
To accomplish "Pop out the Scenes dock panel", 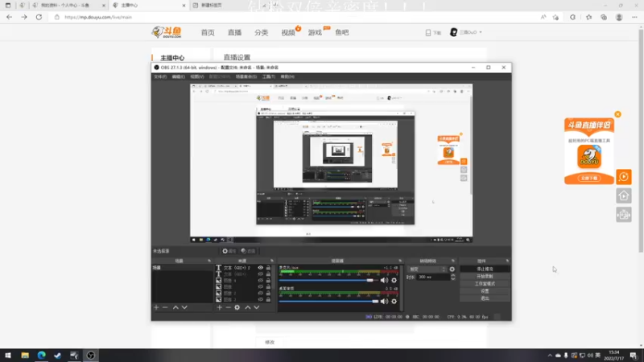I will pyautogui.click(x=209, y=261).
